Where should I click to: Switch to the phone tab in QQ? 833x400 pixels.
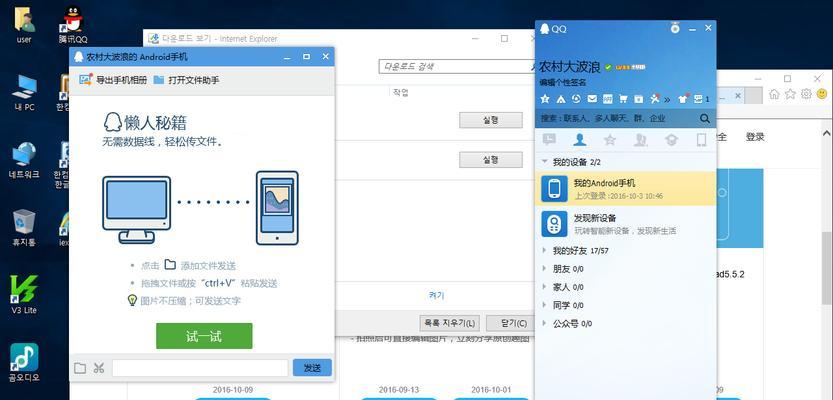click(701, 140)
